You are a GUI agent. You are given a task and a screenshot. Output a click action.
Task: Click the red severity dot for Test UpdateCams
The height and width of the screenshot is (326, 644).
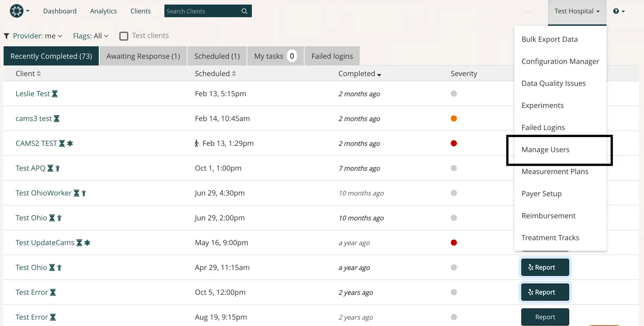[454, 242]
